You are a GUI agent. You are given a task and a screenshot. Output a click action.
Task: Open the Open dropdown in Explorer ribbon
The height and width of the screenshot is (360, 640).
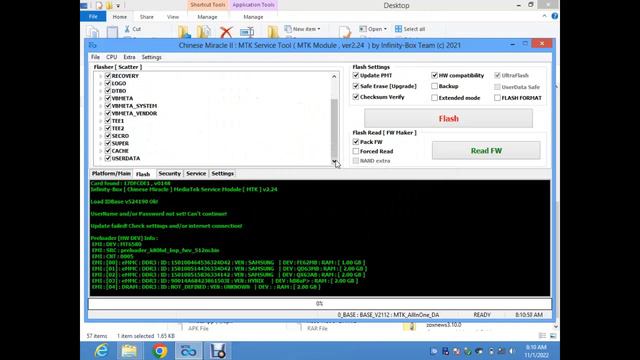[x=373, y=29]
